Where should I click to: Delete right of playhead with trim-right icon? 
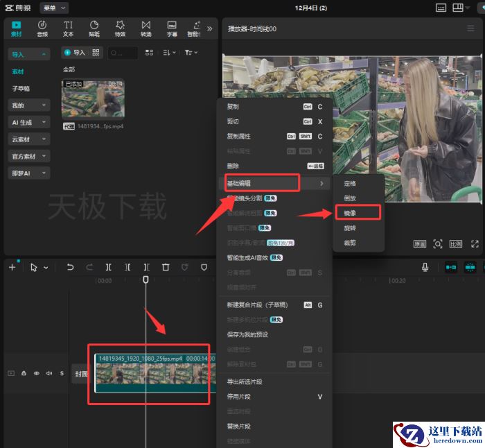pos(147,267)
